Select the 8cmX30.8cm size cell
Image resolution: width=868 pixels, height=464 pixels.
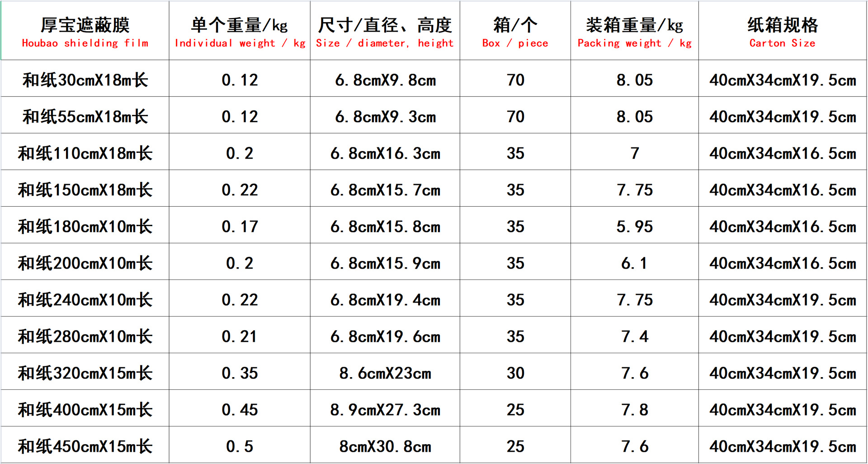385,446
